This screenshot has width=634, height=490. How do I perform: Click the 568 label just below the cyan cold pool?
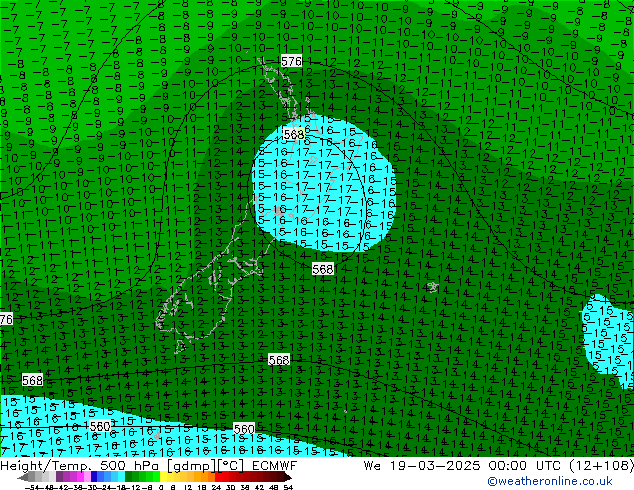[323, 269]
